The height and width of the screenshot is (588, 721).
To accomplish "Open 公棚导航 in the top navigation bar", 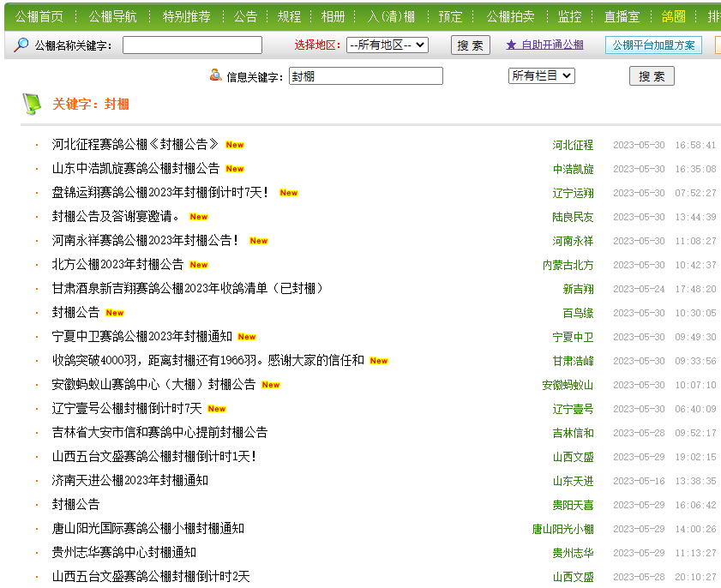I will tap(113, 16).
